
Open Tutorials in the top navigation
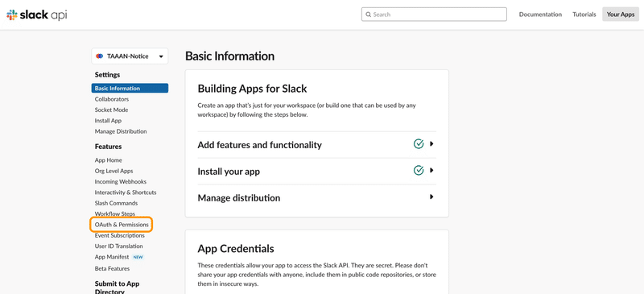click(x=584, y=14)
